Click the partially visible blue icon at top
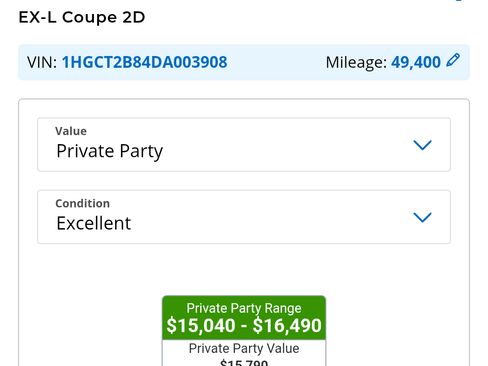Viewport: 488px width, 366px height. (x=459, y=1)
